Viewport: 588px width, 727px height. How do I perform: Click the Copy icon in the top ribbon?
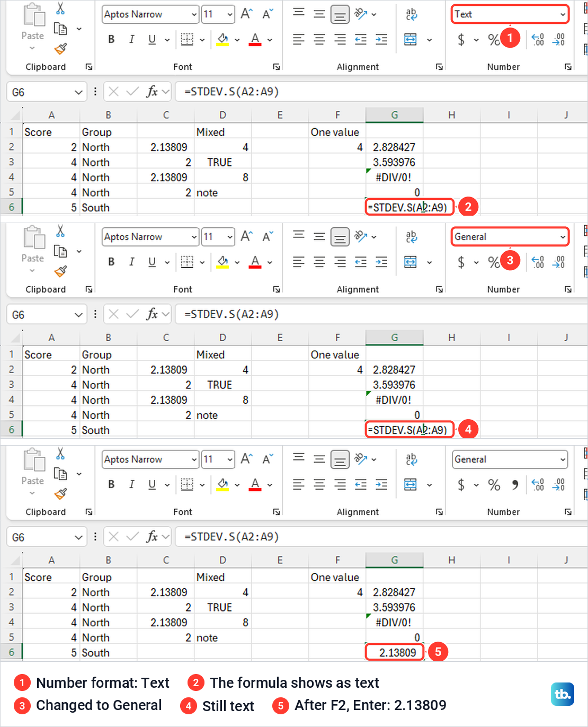tap(60, 29)
